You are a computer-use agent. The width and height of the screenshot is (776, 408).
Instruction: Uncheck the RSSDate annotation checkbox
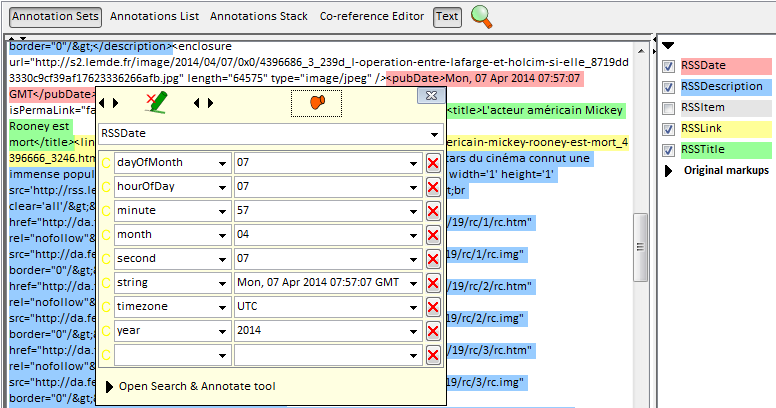(x=668, y=66)
